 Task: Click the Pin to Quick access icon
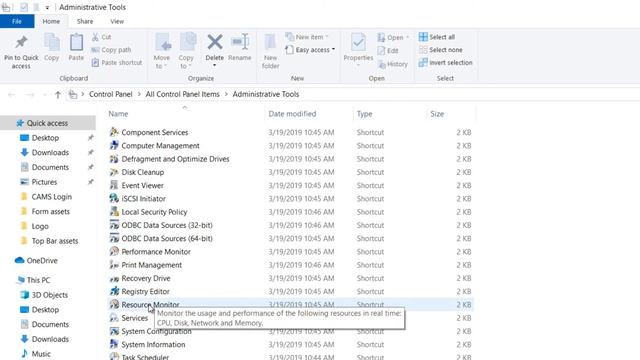click(21, 42)
